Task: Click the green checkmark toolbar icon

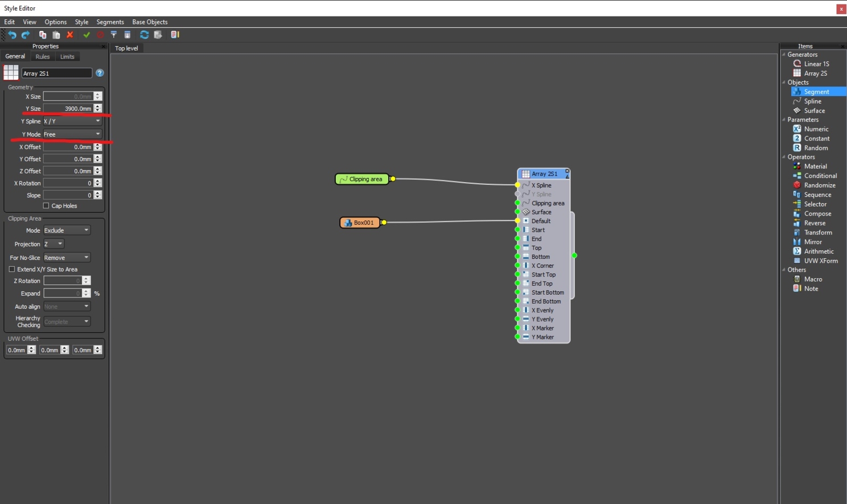Action: pos(87,35)
